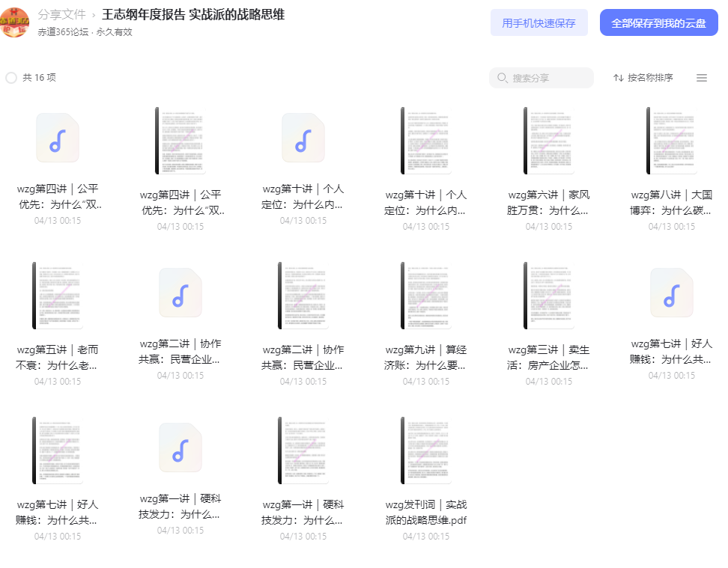This screenshot has height=568, width=728.
Task: Click name text under the wzg第一讲 audio icon
Action: point(181,507)
